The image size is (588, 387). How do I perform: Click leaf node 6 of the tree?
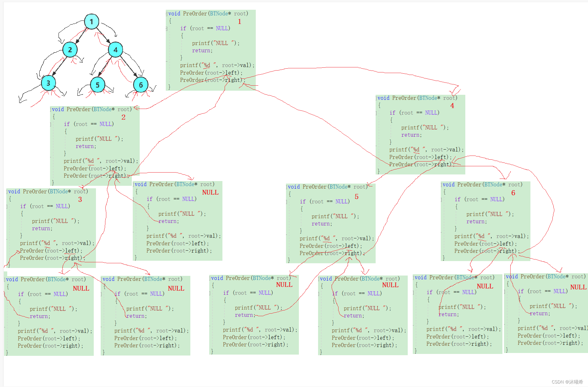141,85
